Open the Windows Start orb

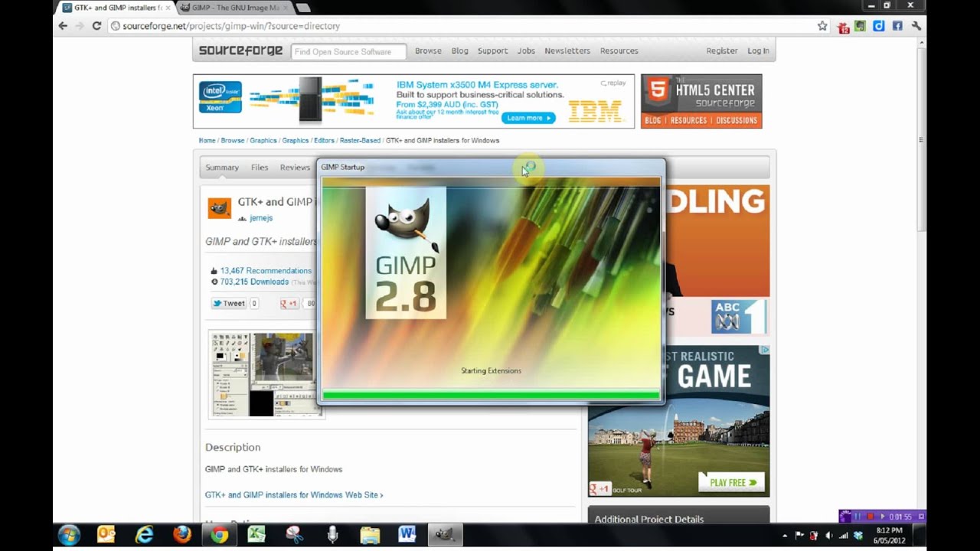(68, 534)
